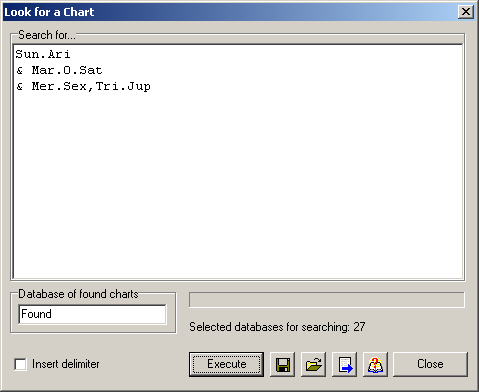Click the Selected databases for searching label
Viewport: 479px width, 392px height.
pos(277,327)
